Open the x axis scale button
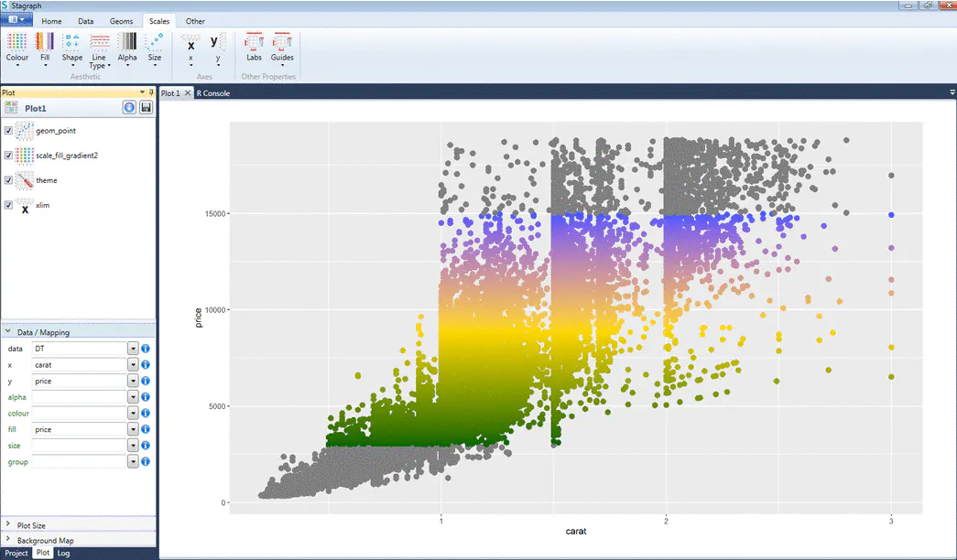Viewport: 957px width, 560px height. click(191, 48)
